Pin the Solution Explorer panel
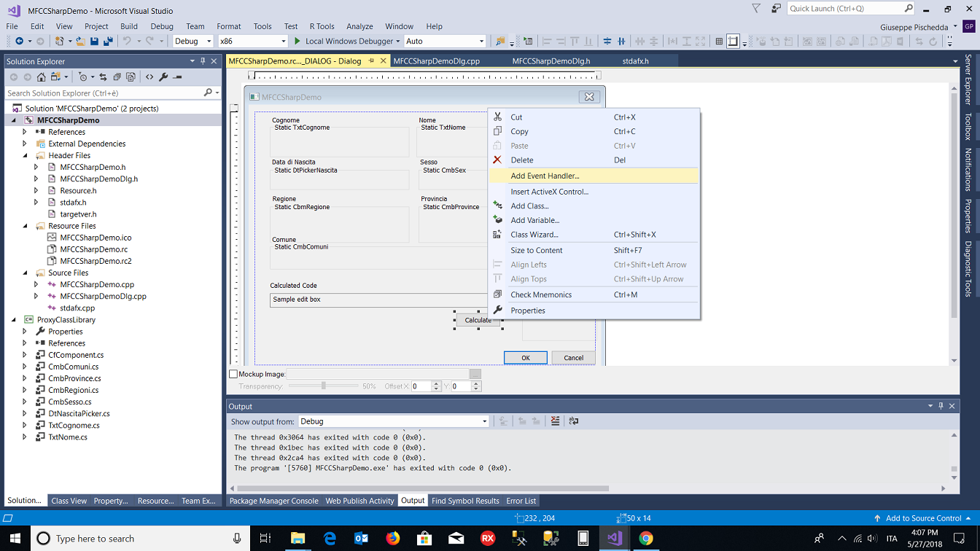Image resolution: width=980 pixels, height=551 pixels. (x=203, y=61)
